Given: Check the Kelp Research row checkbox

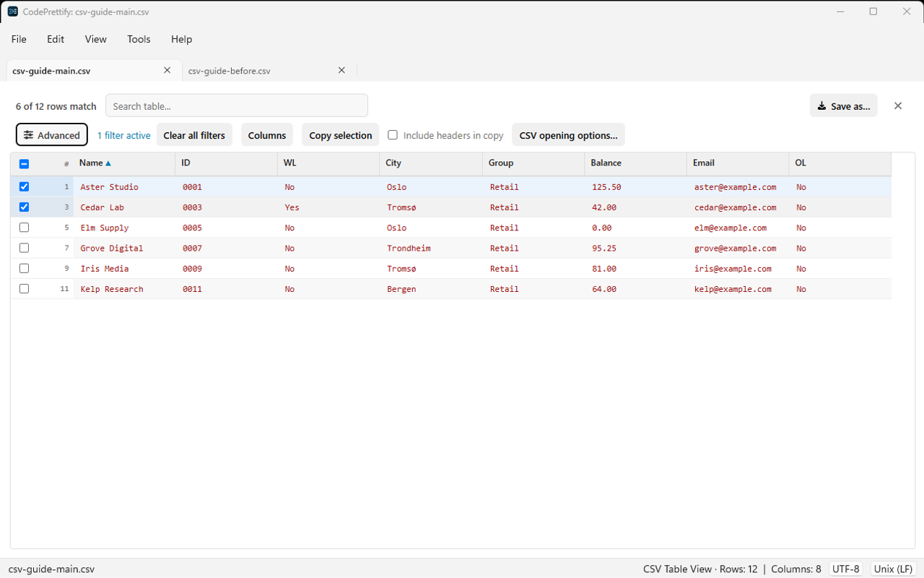Looking at the screenshot, I should (24, 288).
